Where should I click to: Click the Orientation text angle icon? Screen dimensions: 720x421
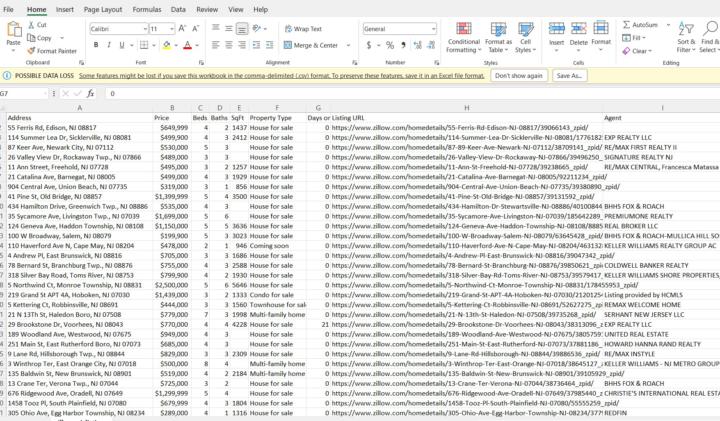coord(257,28)
